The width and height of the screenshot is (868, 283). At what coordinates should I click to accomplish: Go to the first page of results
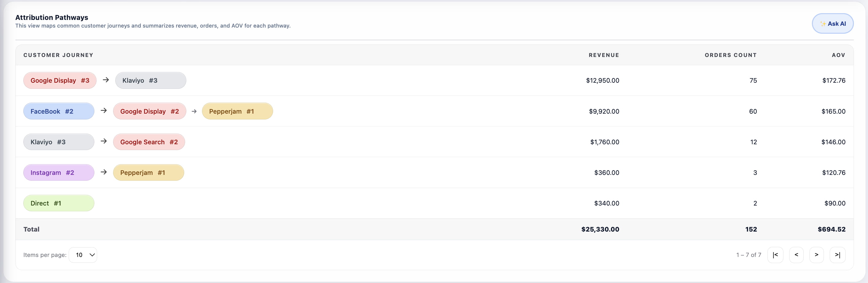(x=775, y=255)
